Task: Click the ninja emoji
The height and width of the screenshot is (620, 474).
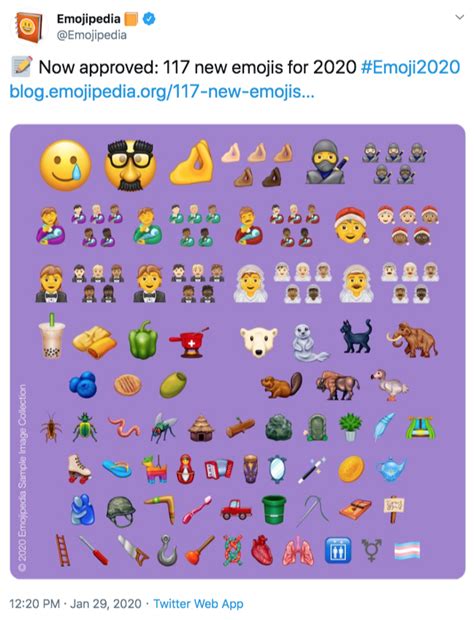Action: tap(327, 162)
